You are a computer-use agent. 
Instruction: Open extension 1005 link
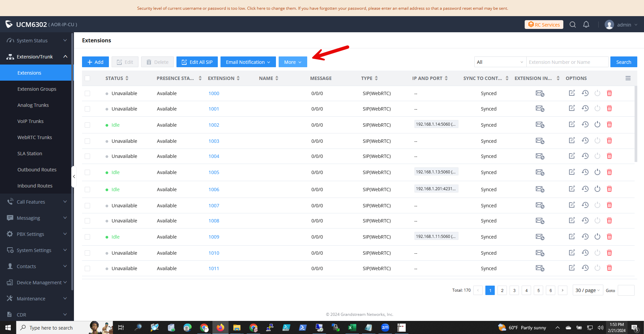(x=214, y=172)
